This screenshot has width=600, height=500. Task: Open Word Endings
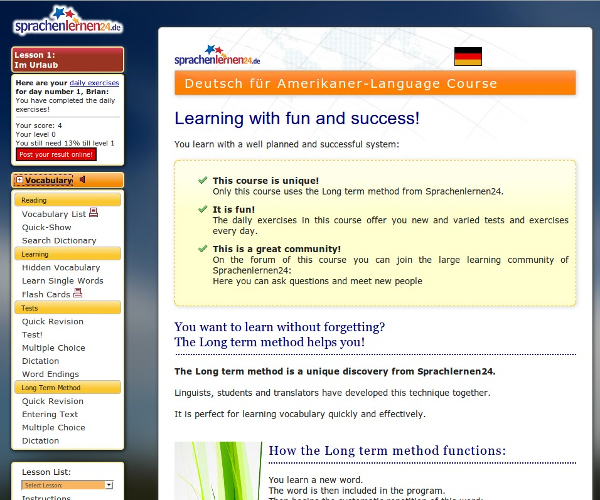pyautogui.click(x=50, y=374)
